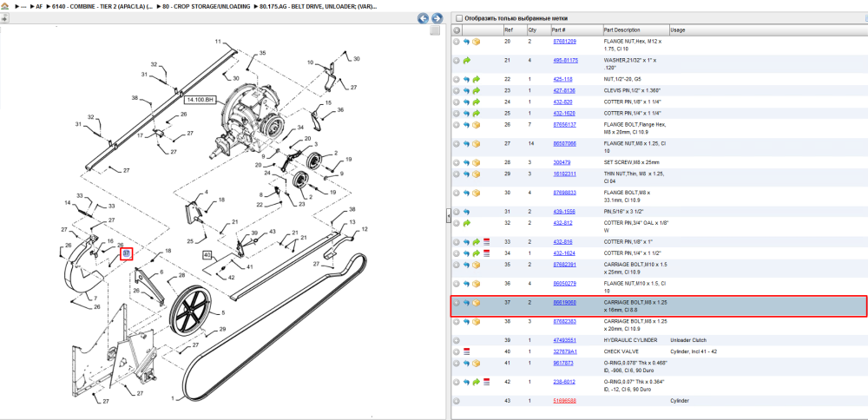Click green arrow icon in ref 22 row

(476, 79)
